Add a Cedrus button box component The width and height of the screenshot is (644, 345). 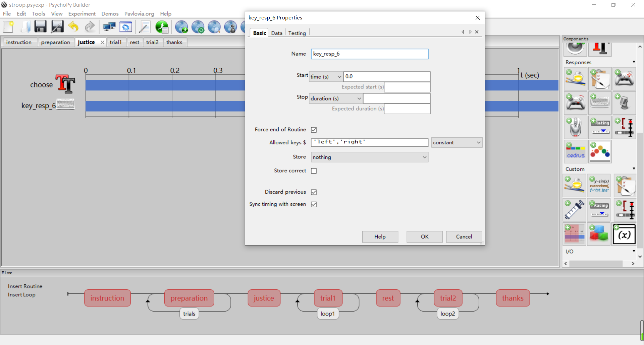pos(576,151)
